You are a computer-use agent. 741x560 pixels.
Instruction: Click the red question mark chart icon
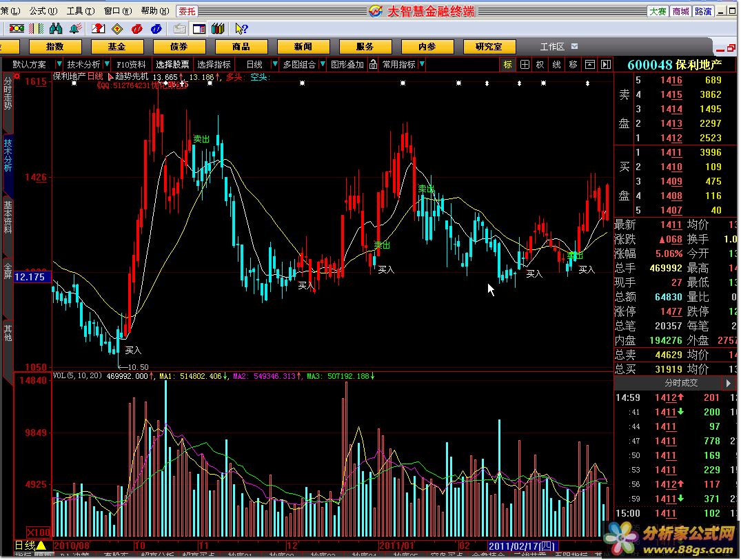(x=98, y=30)
